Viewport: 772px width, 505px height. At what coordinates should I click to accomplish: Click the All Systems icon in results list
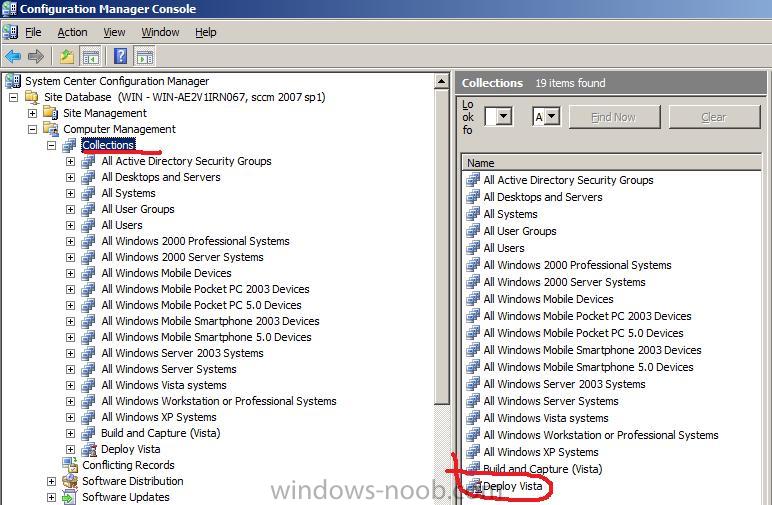click(473, 214)
